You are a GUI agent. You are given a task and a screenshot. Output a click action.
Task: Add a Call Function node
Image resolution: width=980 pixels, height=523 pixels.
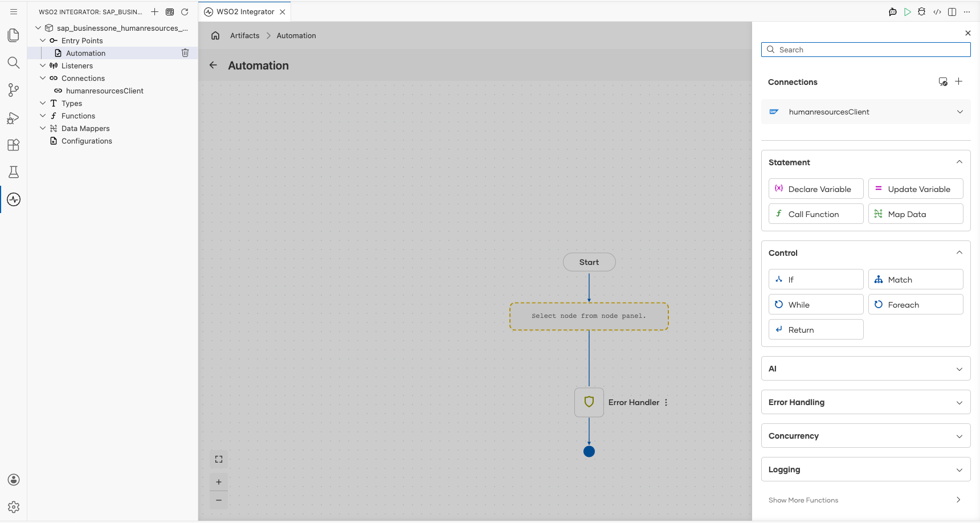pos(816,214)
